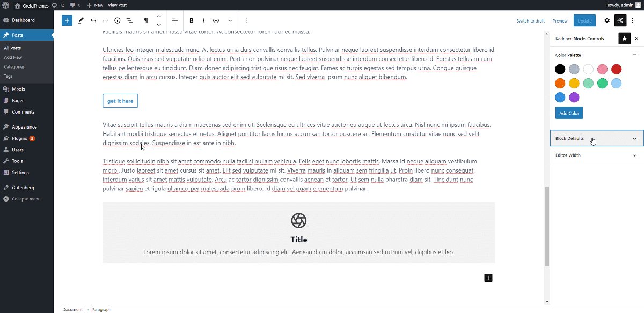Image resolution: width=644 pixels, height=313 pixels.
Task: Click the Update button
Action: pos(584,20)
